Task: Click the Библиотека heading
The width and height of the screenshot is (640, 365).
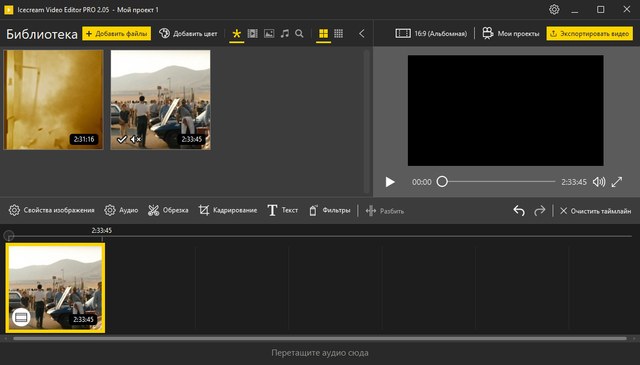Action: pos(42,34)
